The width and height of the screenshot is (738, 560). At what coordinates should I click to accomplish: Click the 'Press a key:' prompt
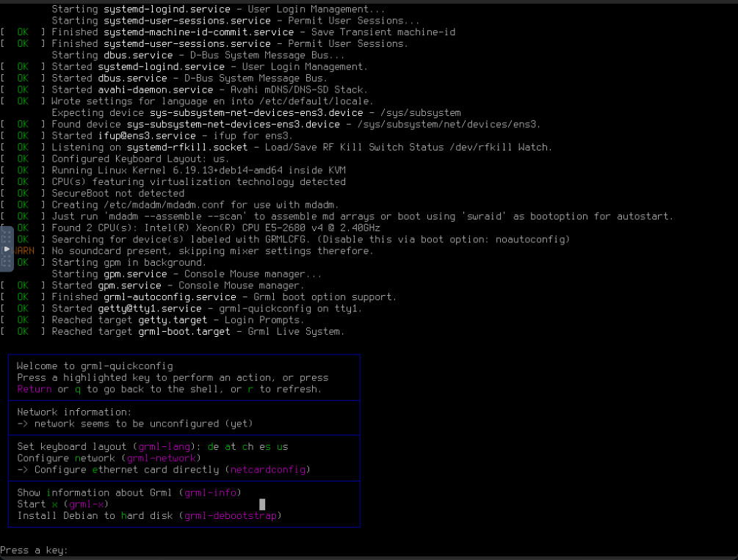click(x=35, y=550)
